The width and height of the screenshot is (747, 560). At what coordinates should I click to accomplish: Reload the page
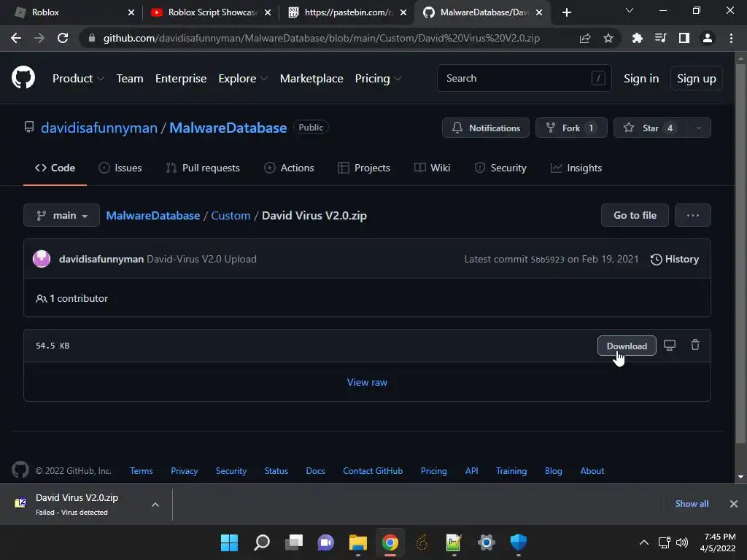[63, 38]
